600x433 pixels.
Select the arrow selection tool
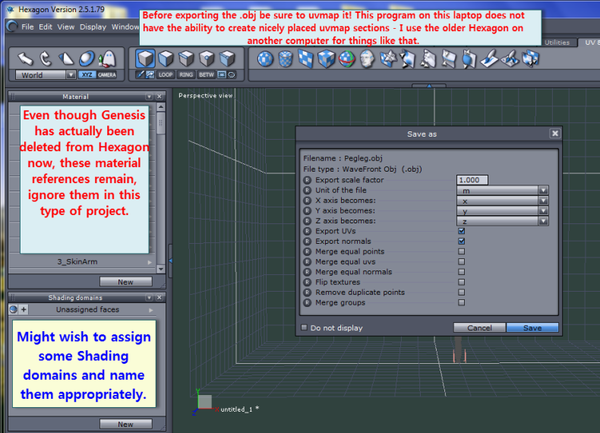click(26, 59)
